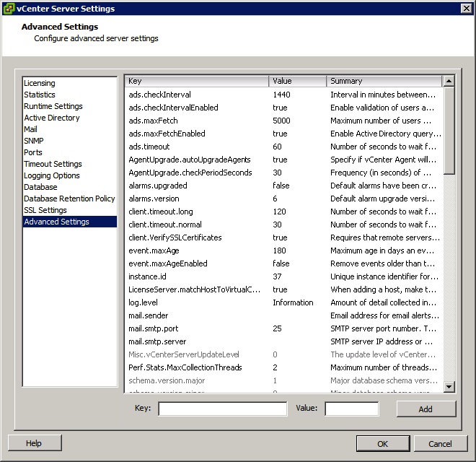Select the event.maxAge key
Viewport: 476px width, 462px height.
(154, 250)
